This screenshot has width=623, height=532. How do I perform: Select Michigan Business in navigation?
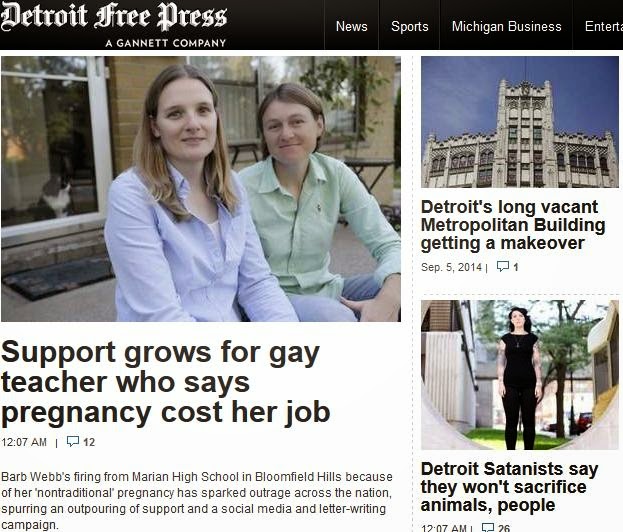(x=507, y=26)
